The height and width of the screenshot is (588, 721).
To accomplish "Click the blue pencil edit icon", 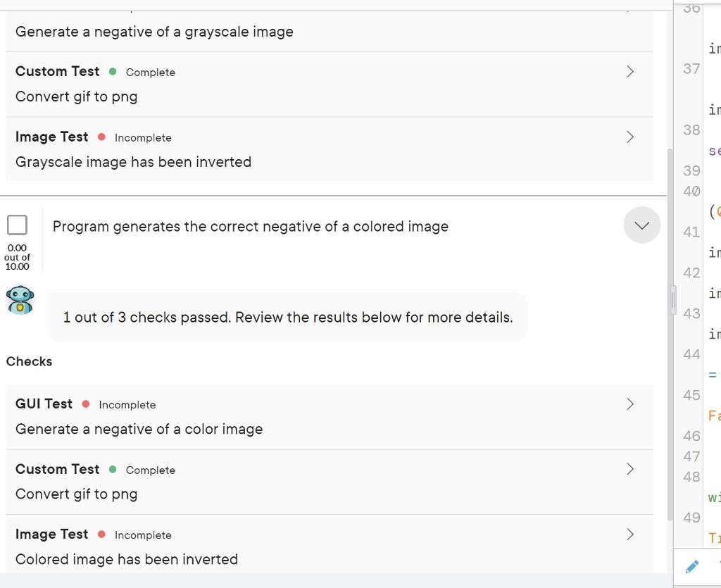I will point(692,566).
